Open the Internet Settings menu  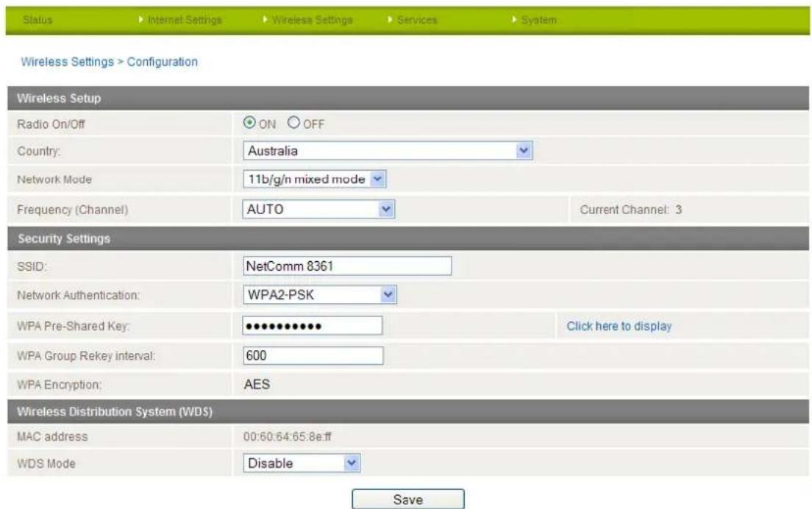[185, 20]
